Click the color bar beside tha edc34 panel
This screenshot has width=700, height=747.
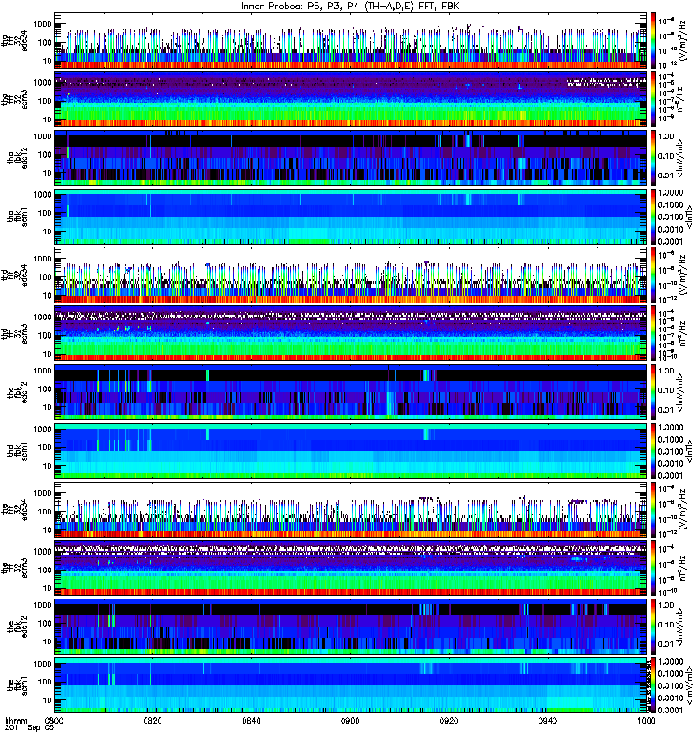[x=653, y=41]
